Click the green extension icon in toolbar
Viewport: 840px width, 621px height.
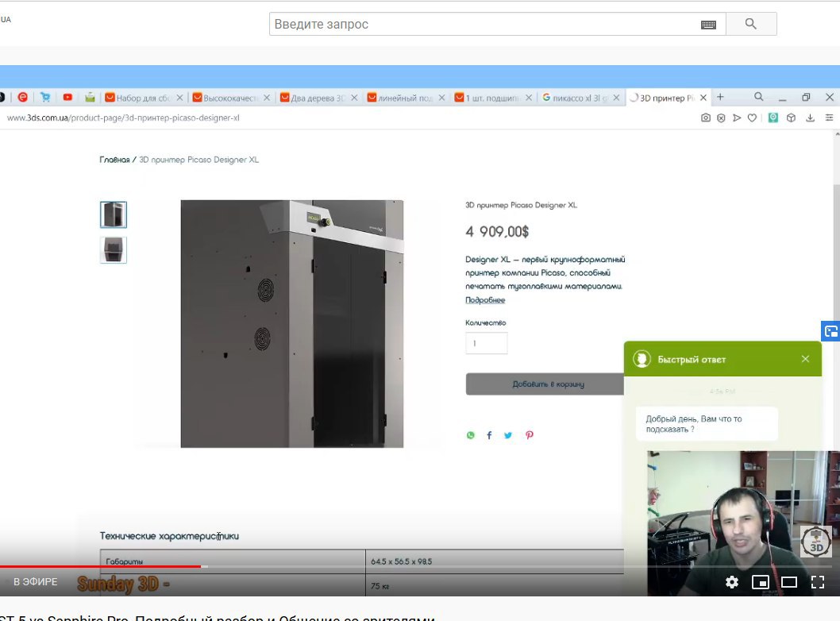(773, 118)
